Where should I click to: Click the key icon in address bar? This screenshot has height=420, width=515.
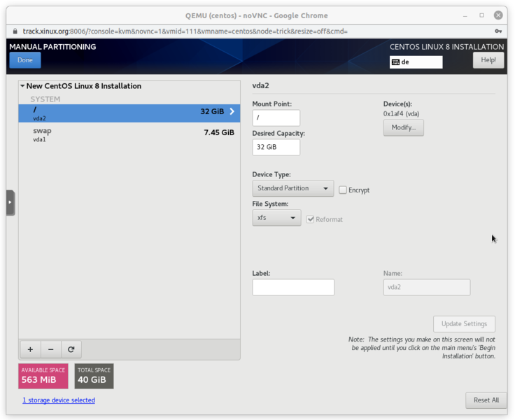498,31
